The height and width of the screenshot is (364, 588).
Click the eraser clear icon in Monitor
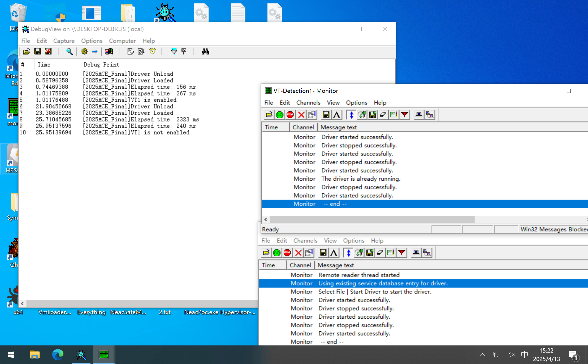tap(383, 115)
